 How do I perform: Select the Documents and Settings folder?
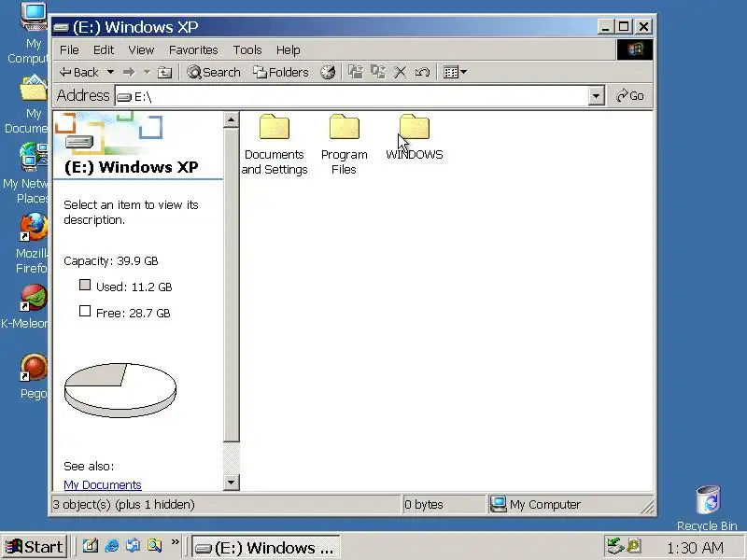coord(275,145)
